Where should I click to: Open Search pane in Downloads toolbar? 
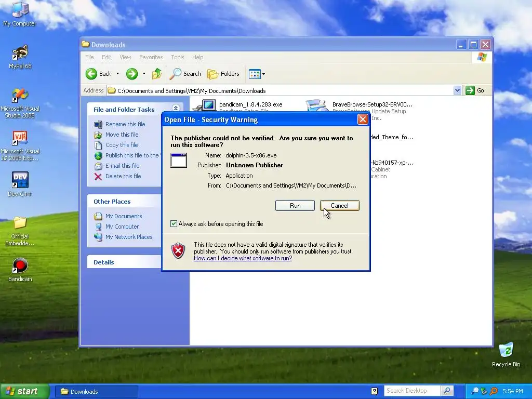click(x=185, y=74)
